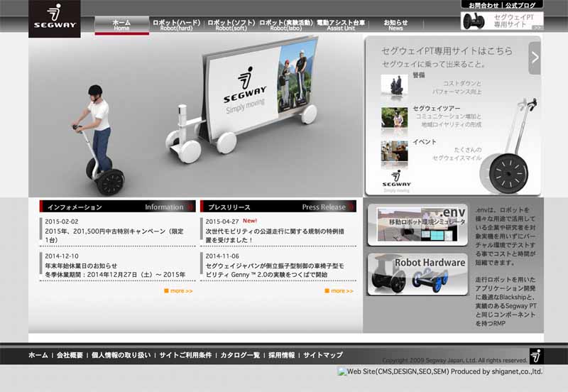Screen dimensions: 568x392
Task: Open お知らせ News menu item
Action: tap(395, 25)
